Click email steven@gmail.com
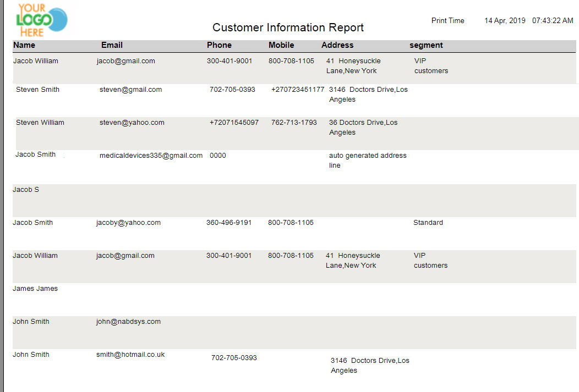579x392 pixels. 131,90
